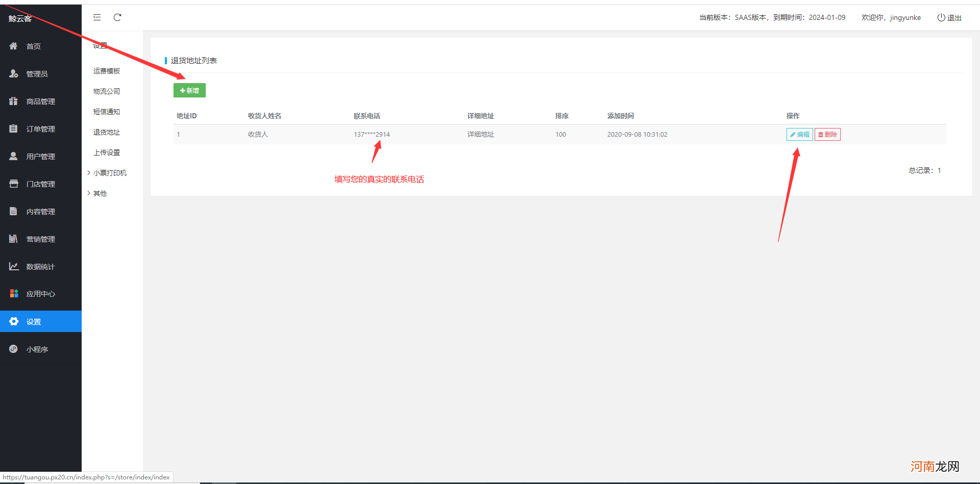Viewport: 980px width, 484px height.
Task: Click the 联系电话 column header
Action: tap(367, 116)
